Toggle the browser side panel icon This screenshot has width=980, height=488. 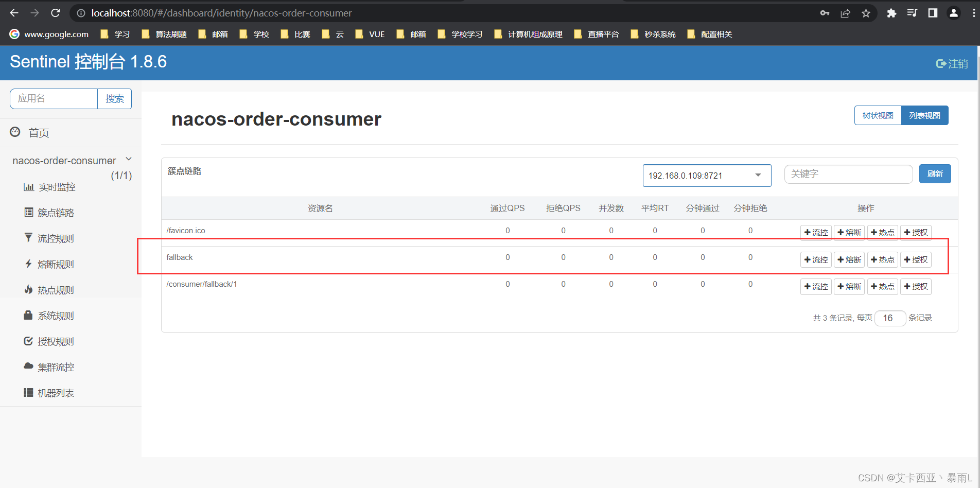(933, 13)
